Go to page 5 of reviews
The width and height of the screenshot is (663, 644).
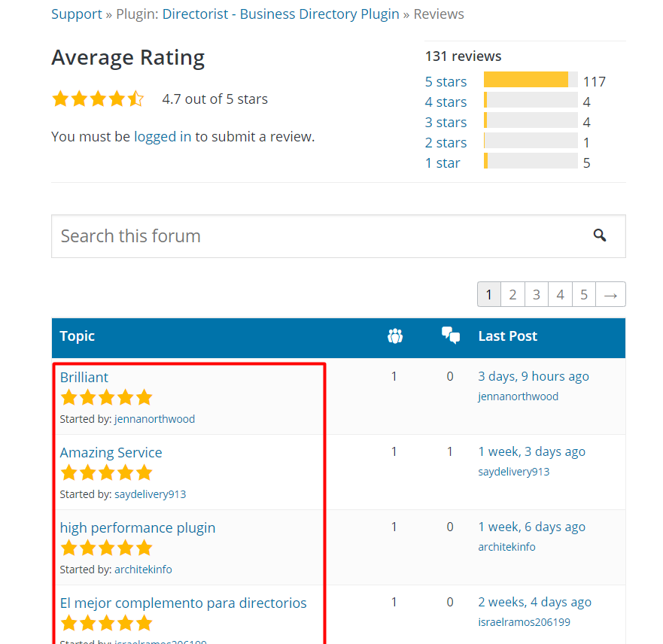click(x=584, y=294)
